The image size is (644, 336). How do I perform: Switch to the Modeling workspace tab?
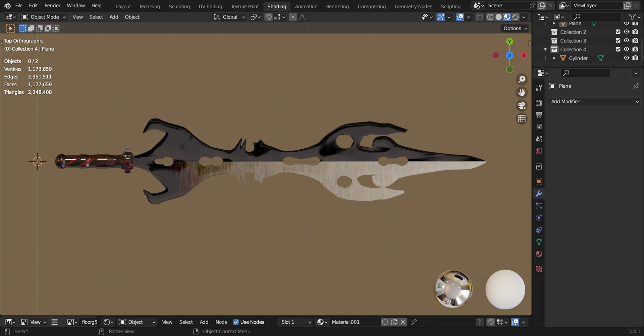click(150, 6)
